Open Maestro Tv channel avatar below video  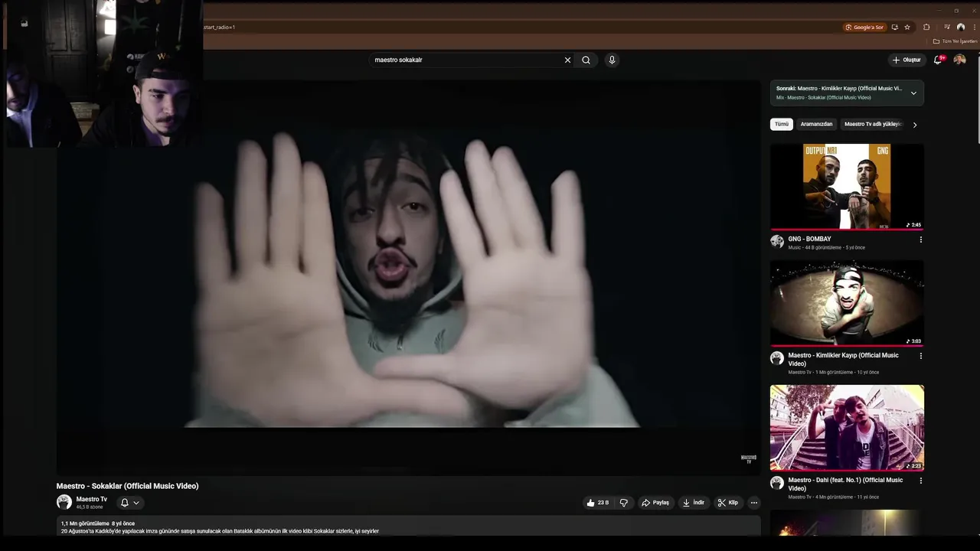[64, 502]
